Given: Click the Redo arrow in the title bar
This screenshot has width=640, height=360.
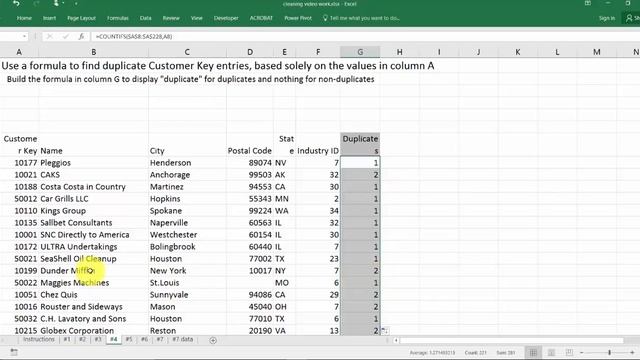Looking at the screenshot, I should pos(36,4).
